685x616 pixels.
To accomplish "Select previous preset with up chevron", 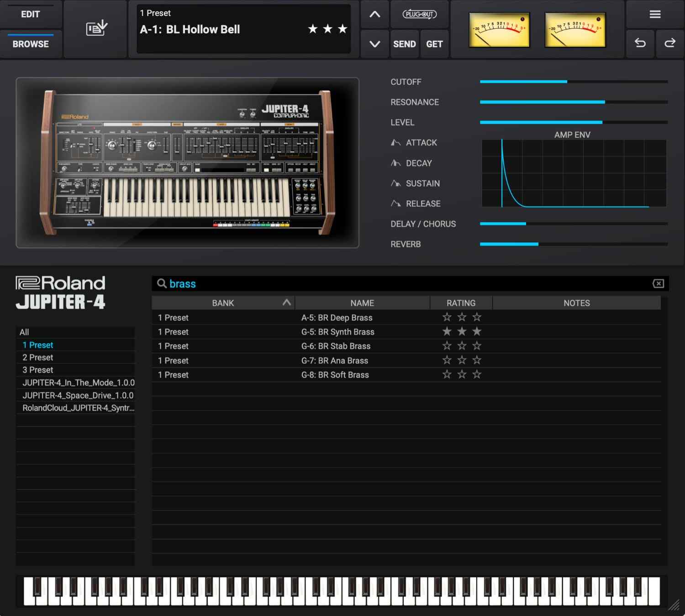I will tap(374, 14).
